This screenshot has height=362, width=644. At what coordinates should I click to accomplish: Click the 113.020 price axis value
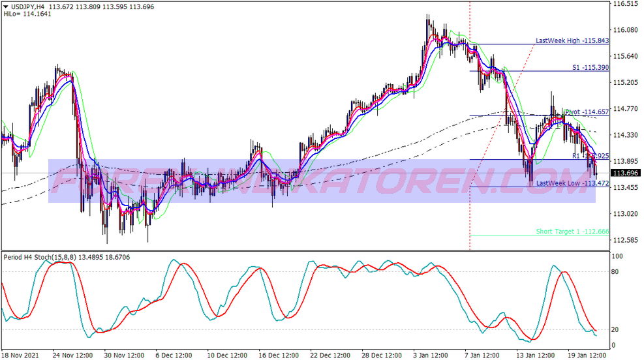pos(626,214)
